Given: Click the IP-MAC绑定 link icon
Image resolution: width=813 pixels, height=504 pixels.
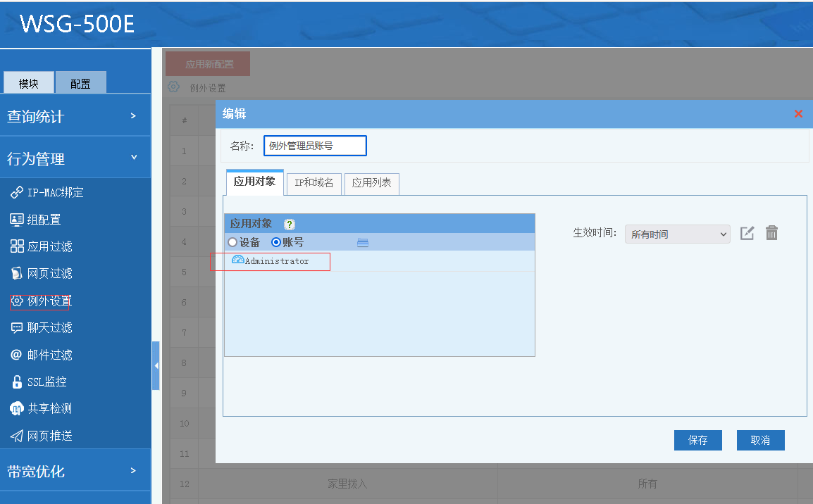Looking at the screenshot, I should click(x=17, y=193).
